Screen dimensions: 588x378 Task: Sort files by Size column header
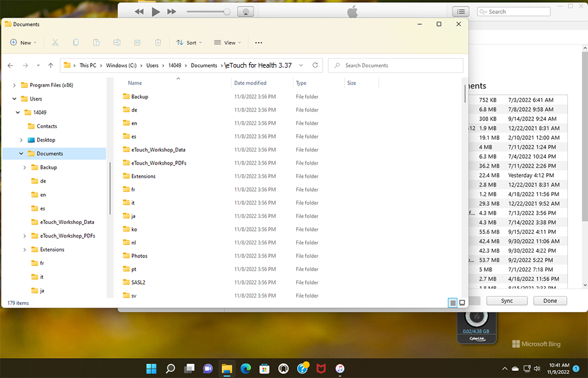pos(352,83)
